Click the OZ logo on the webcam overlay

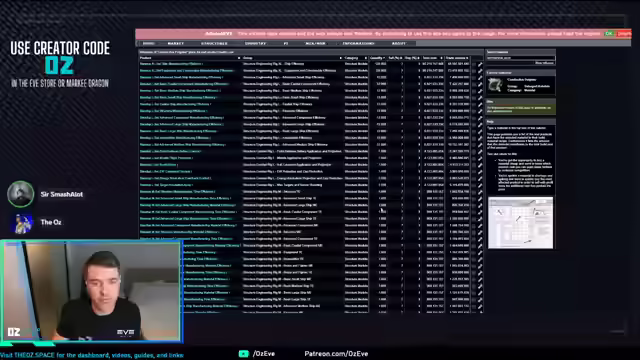tap(14, 332)
